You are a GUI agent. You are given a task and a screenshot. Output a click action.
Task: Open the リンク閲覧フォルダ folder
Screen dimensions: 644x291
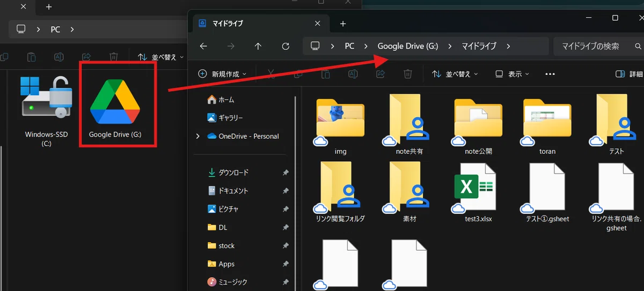(x=340, y=192)
